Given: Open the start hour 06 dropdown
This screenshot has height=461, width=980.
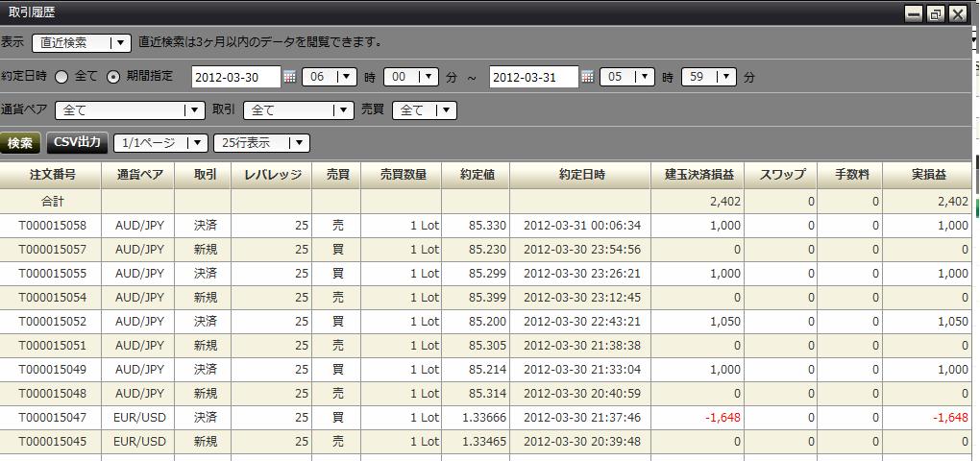Looking at the screenshot, I should [x=330, y=77].
